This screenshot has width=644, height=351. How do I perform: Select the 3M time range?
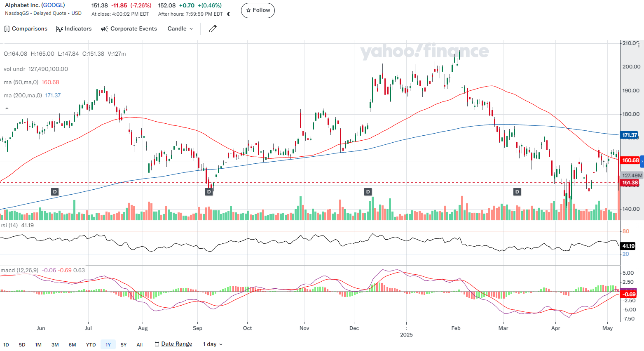[55, 345]
